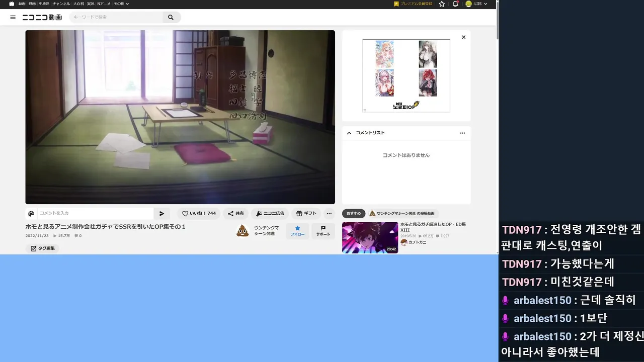The image size is (644, 362).
Task: Open 生放送 in the top navigation
Action: tap(44, 4)
